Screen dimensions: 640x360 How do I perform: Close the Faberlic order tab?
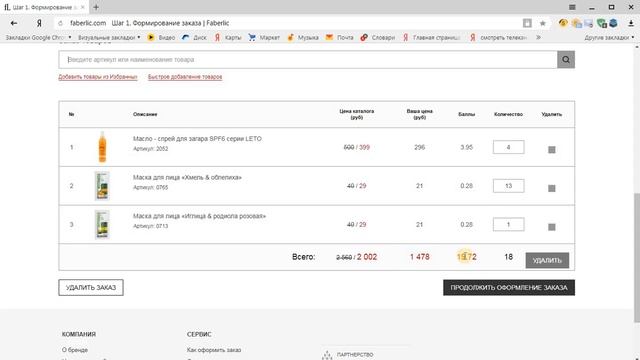82,7
